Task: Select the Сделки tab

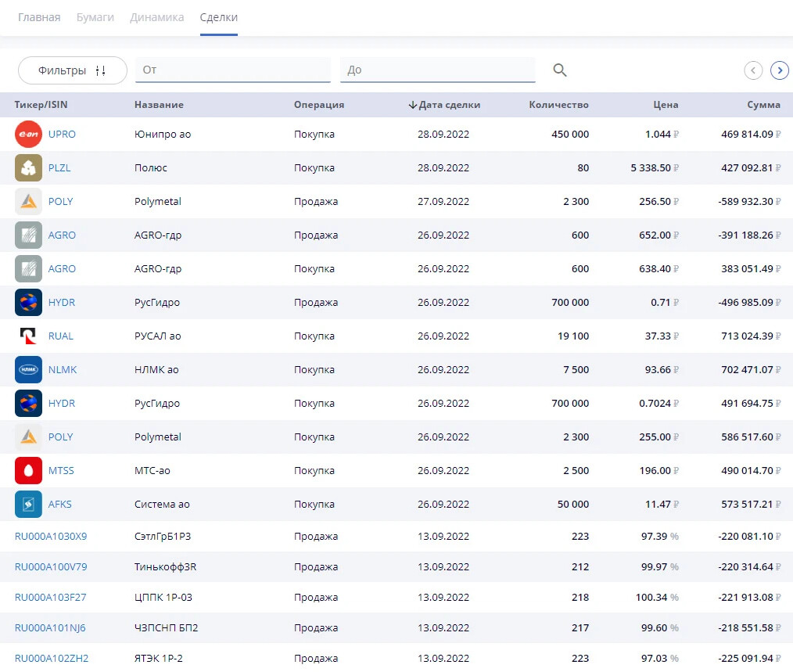Action: (218, 17)
